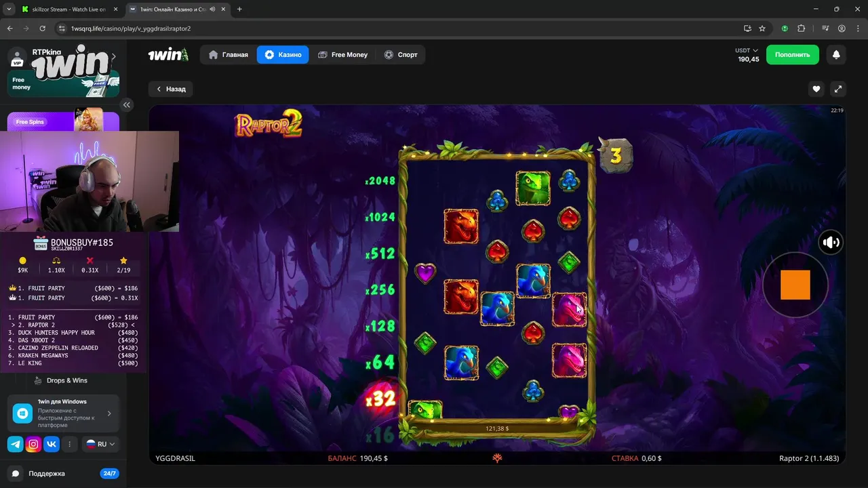Click the БАЛАНС 190,45 $ value
Image resolution: width=868 pixels, height=488 pixels.
click(357, 459)
